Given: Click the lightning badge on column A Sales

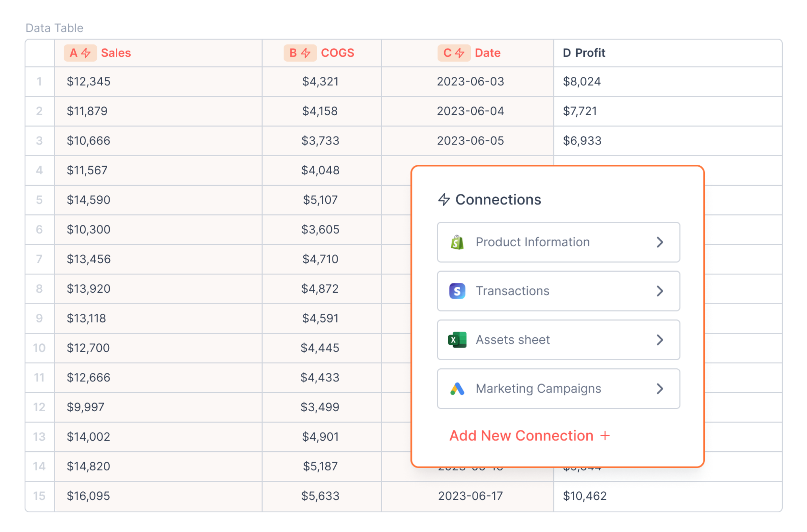Looking at the screenshot, I should pyautogui.click(x=80, y=53).
